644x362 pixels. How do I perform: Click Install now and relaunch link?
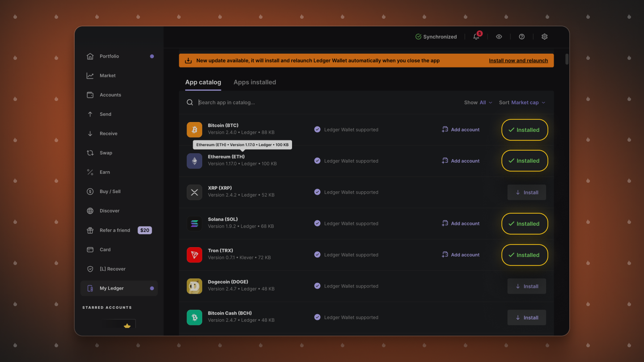click(518, 60)
